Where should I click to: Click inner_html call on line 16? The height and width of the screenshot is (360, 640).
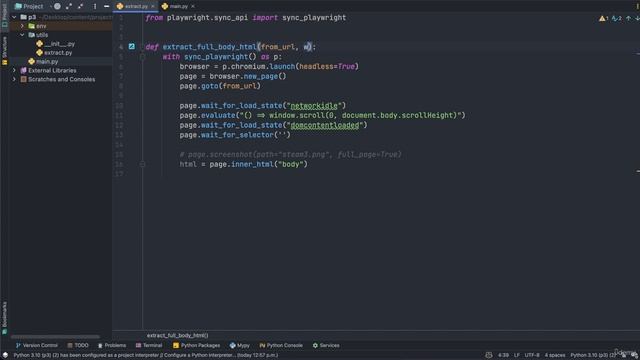(252, 164)
